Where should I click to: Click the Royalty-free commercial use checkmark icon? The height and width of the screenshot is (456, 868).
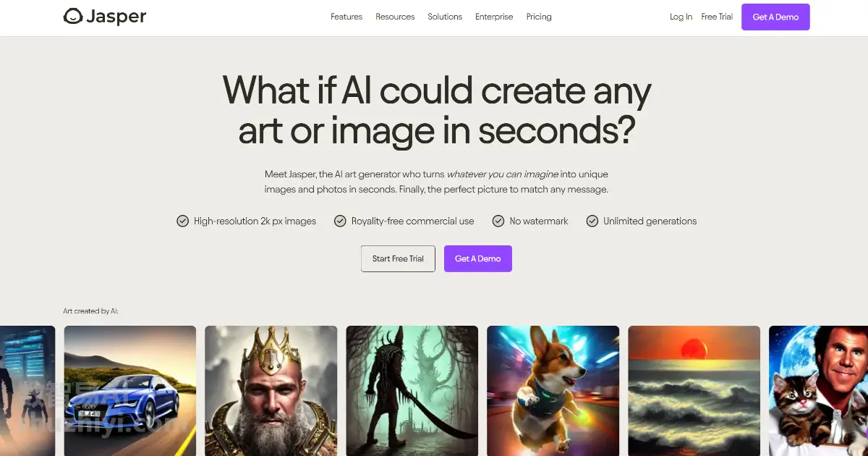[340, 221]
